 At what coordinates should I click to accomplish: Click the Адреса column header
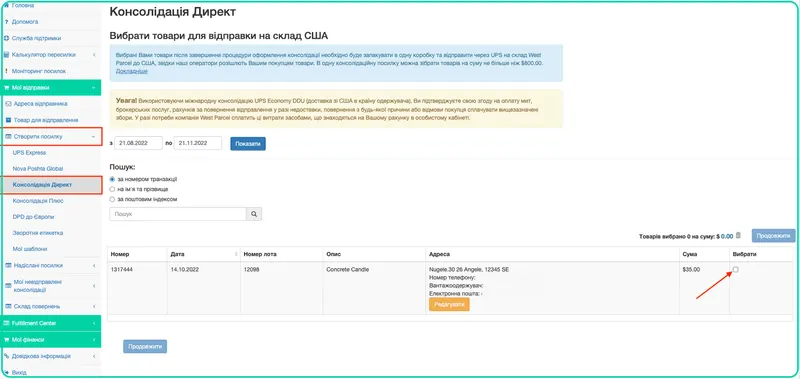tap(439, 254)
